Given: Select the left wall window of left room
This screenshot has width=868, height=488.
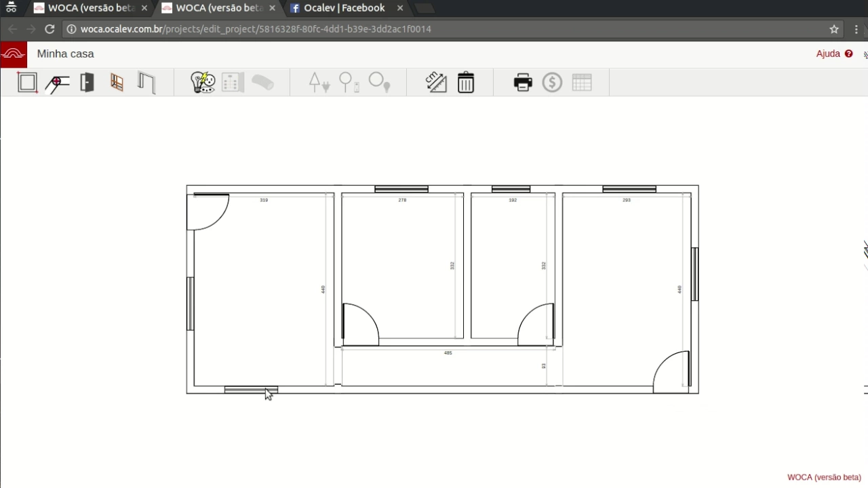Looking at the screenshot, I should (x=191, y=304).
